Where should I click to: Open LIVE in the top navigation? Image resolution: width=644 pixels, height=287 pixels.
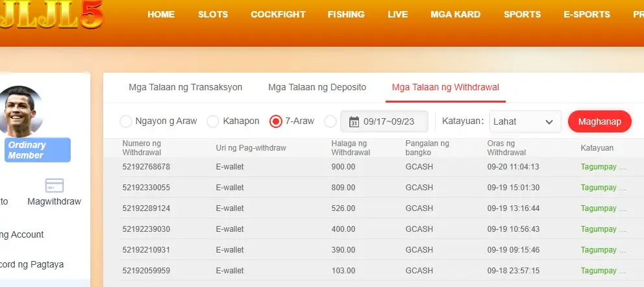pyautogui.click(x=397, y=14)
